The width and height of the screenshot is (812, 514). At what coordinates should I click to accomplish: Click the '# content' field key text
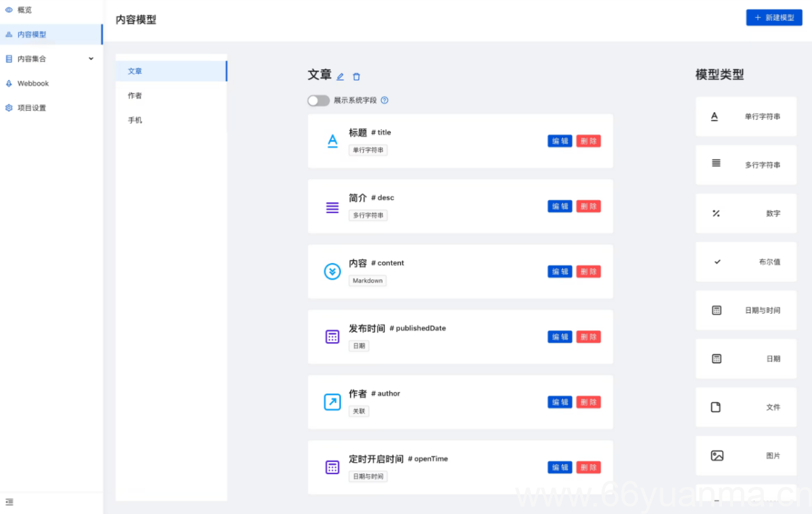coord(388,263)
